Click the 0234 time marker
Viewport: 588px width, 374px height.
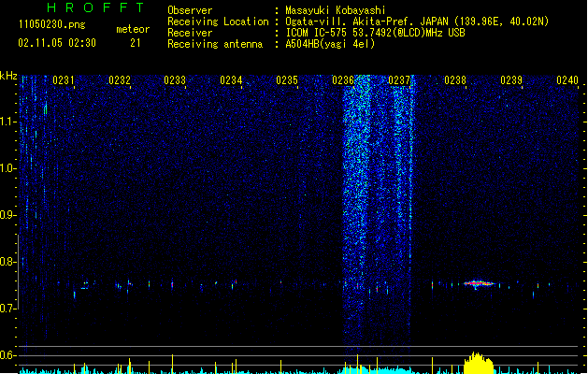[231, 80]
